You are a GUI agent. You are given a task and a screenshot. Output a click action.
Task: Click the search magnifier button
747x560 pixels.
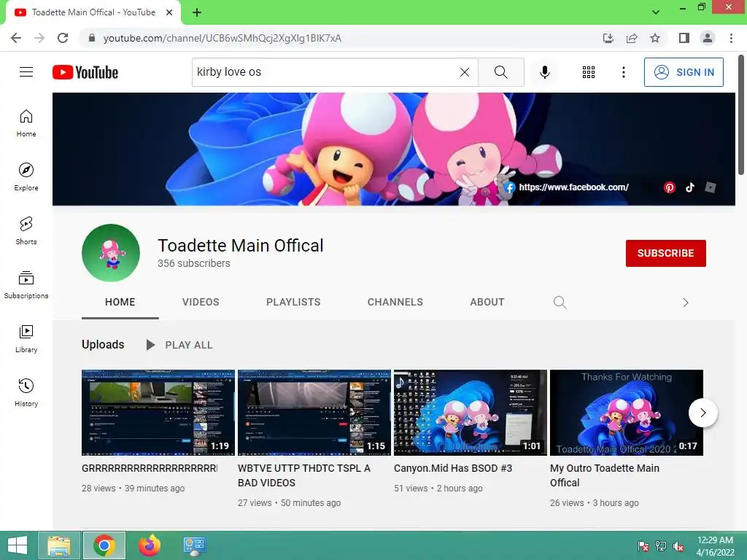[x=500, y=72]
